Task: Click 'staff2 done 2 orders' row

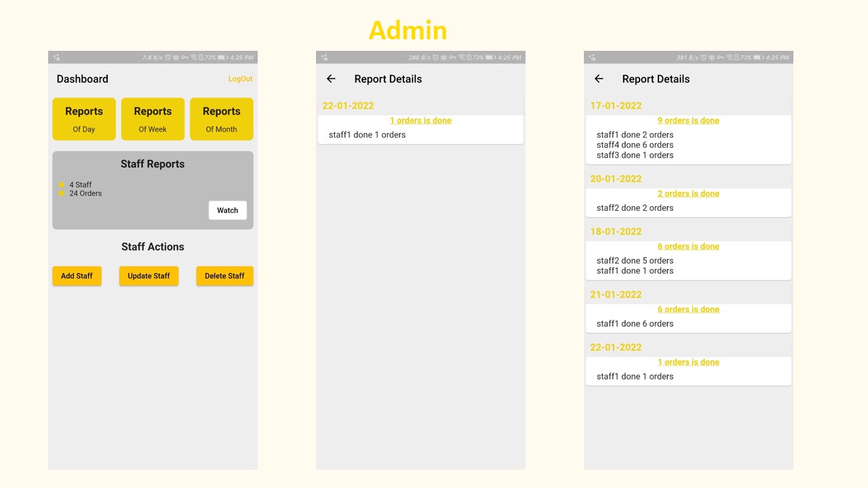Action: coord(635,208)
